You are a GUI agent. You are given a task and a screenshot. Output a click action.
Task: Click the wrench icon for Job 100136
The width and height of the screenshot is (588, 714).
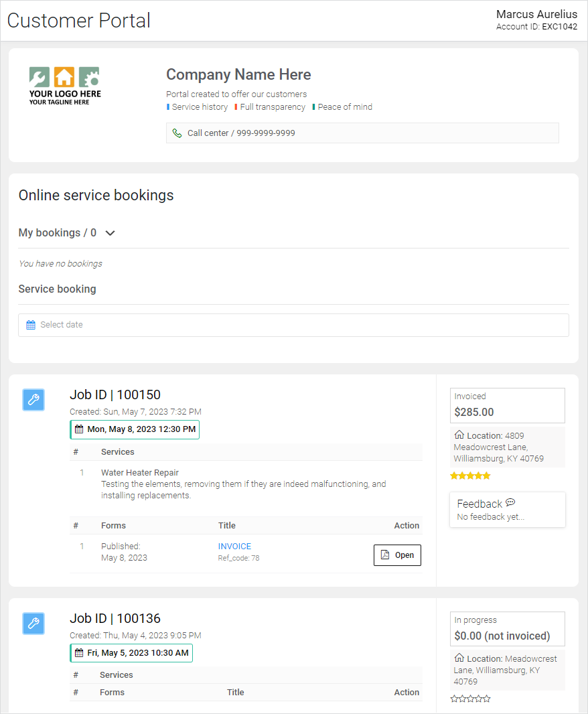pyautogui.click(x=33, y=624)
